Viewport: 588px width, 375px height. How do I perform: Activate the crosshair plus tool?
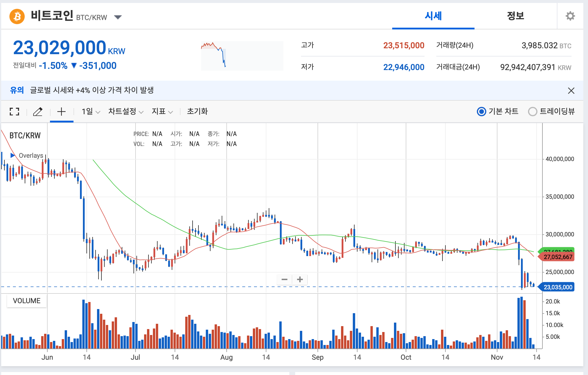click(61, 112)
